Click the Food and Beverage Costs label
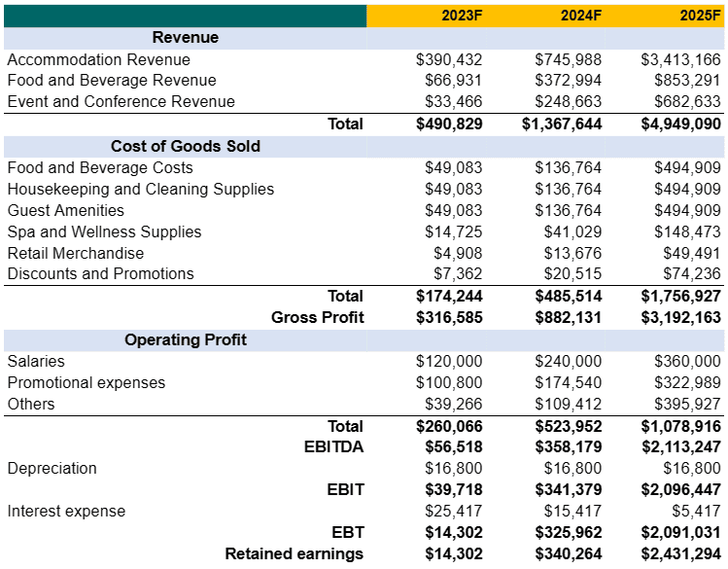This screenshot has height=569, width=728. [100, 167]
